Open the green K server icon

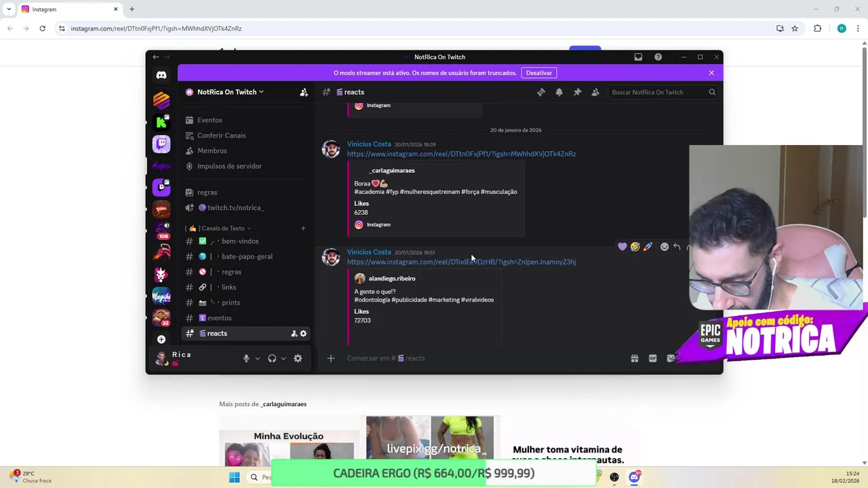click(161, 122)
